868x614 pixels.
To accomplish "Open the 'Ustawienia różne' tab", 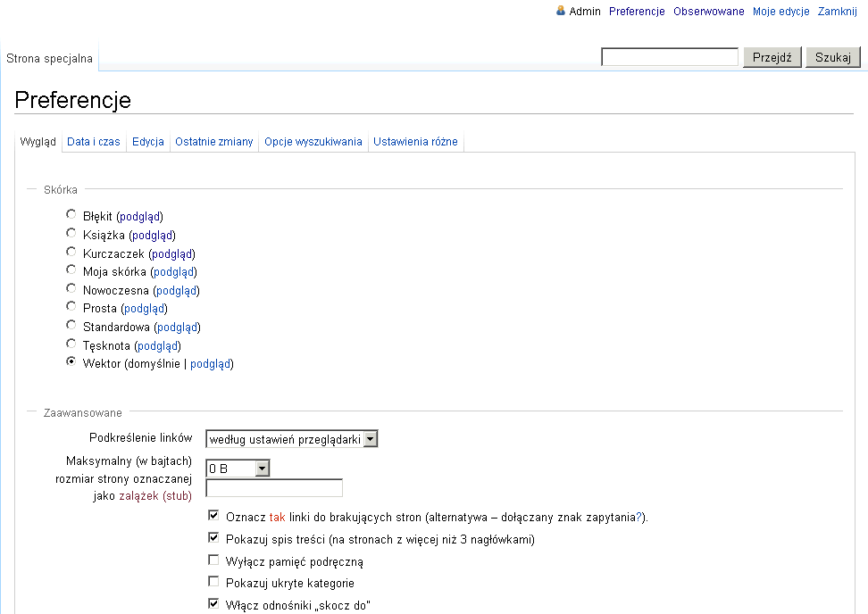I will pos(415,142).
